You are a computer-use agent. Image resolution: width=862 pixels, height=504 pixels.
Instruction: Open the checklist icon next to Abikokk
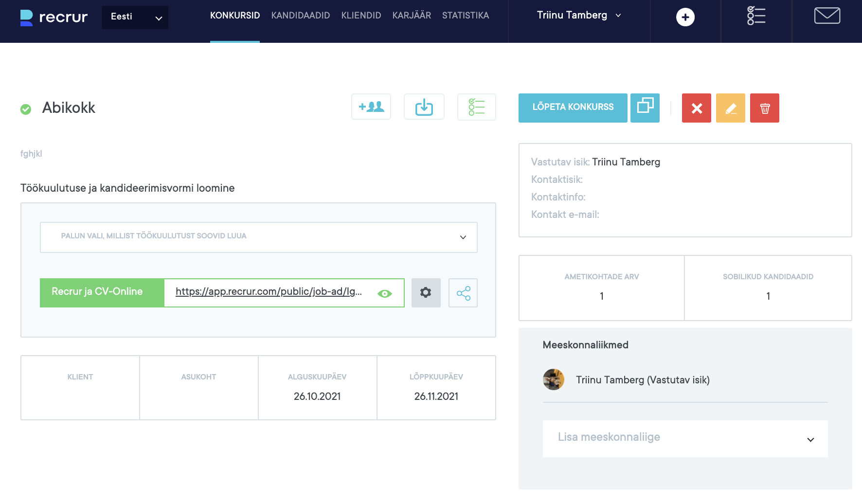click(476, 107)
